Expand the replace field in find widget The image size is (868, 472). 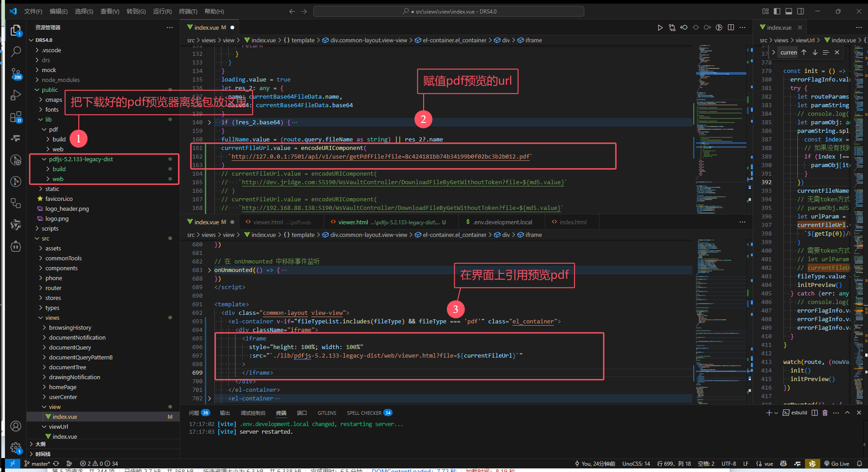773,52
